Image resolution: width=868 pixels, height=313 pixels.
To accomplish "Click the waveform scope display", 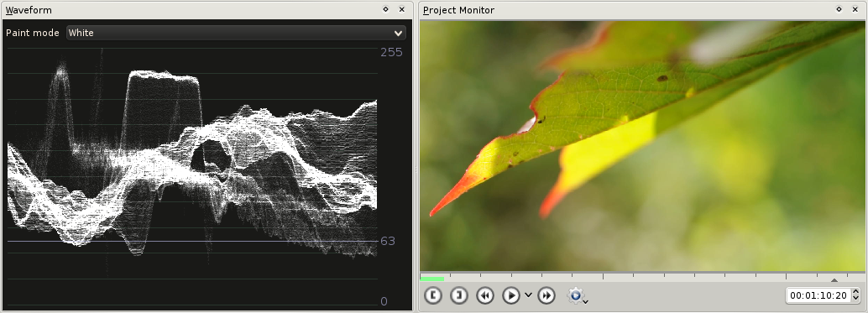I will coord(191,177).
